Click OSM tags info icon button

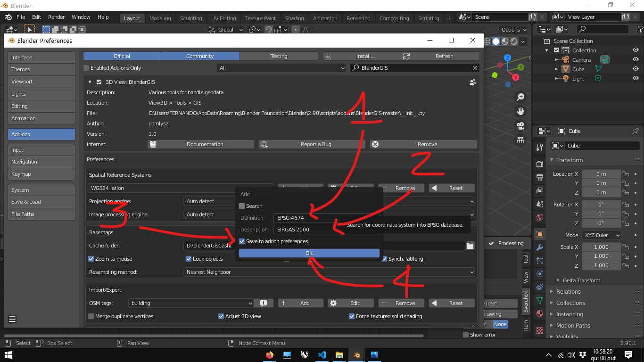click(x=264, y=303)
